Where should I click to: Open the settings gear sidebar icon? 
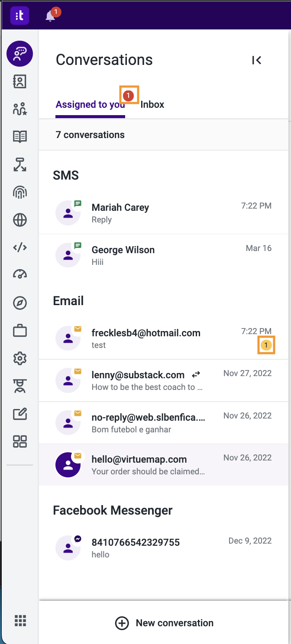[x=20, y=358]
